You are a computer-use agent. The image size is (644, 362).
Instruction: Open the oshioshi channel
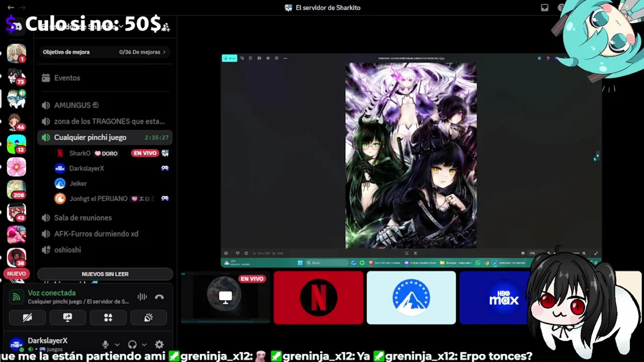tap(105, 250)
